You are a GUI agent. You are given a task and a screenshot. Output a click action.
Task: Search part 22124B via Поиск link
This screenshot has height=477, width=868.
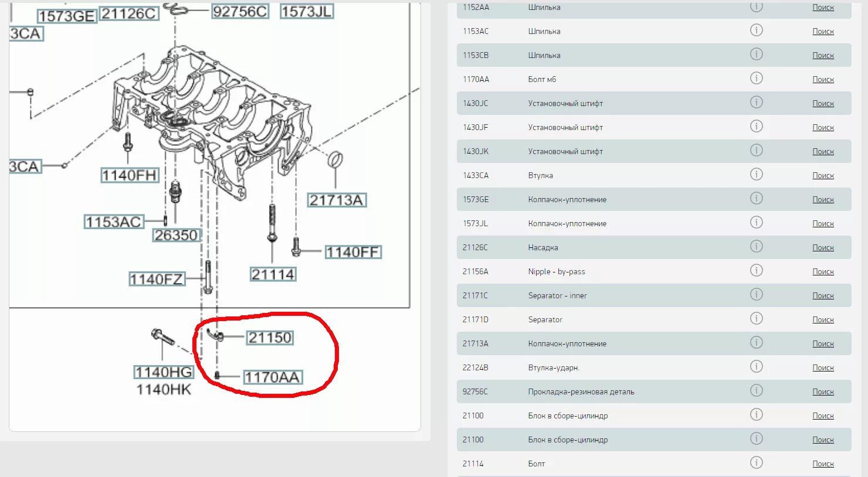(x=823, y=368)
